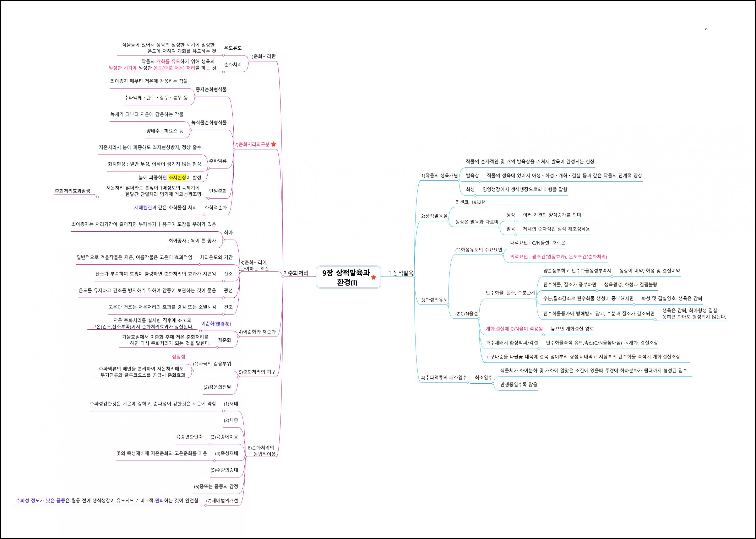Select the (4)촉성재배 node

click(x=227, y=453)
